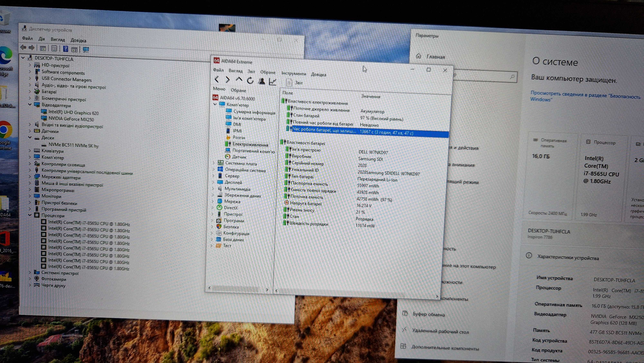Image resolution: width=644 pixels, height=363 pixels.
Task: Select Розгін item in AIDA64 tree
Action: [x=239, y=137]
